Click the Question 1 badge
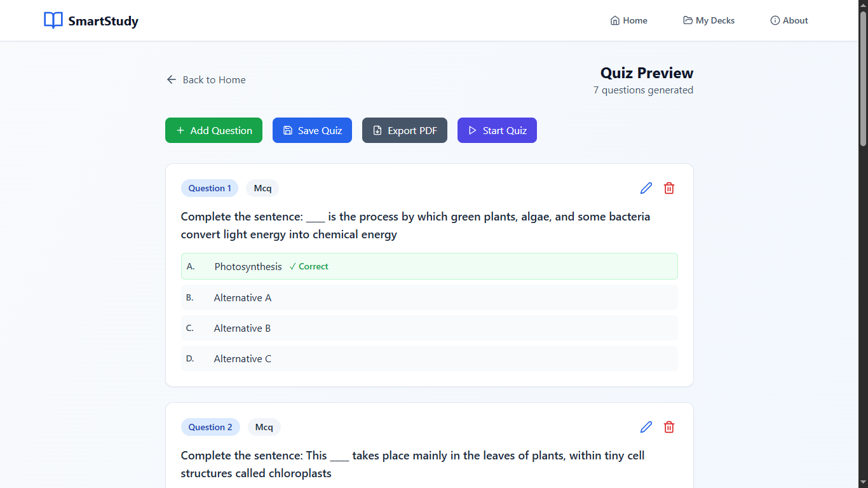The image size is (868, 488). pyautogui.click(x=210, y=188)
